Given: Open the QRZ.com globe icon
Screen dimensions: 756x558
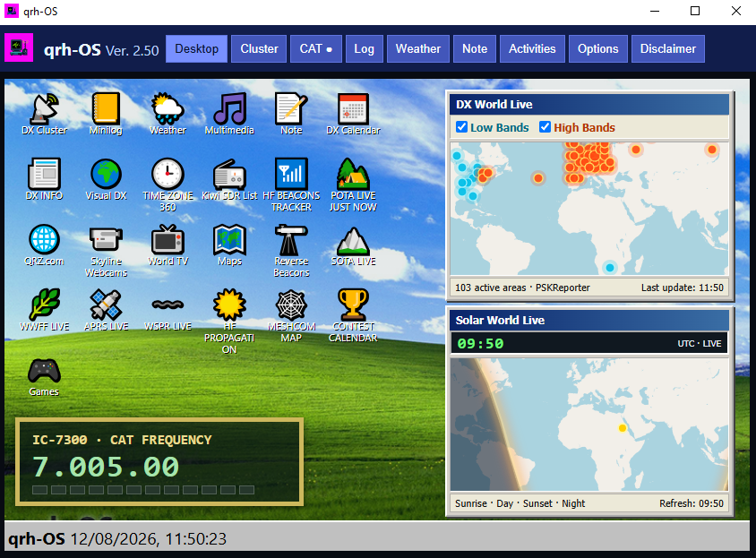Looking at the screenshot, I should pyautogui.click(x=45, y=245).
